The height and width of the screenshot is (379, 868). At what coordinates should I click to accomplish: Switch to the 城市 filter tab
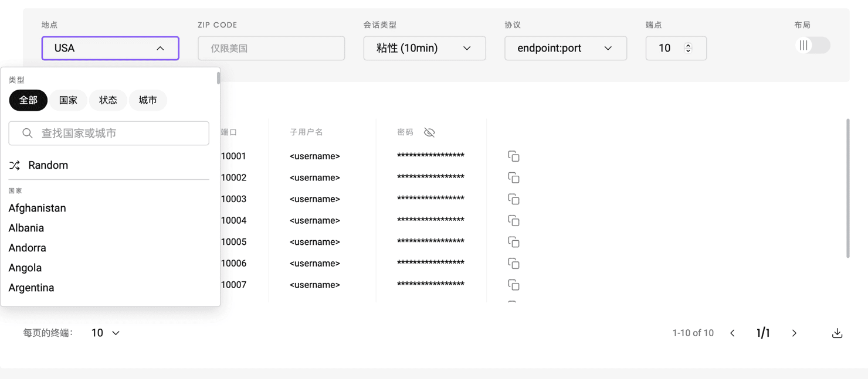tap(148, 100)
